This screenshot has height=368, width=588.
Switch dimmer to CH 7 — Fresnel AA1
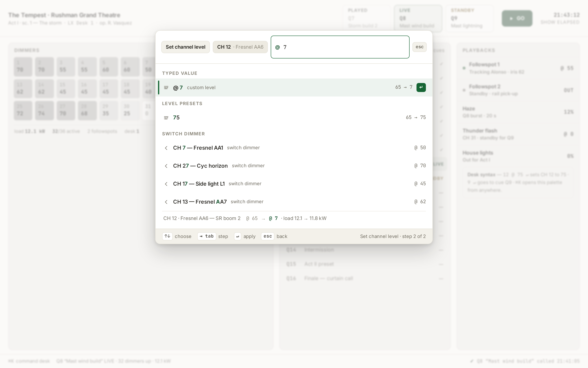pyautogui.click(x=294, y=148)
